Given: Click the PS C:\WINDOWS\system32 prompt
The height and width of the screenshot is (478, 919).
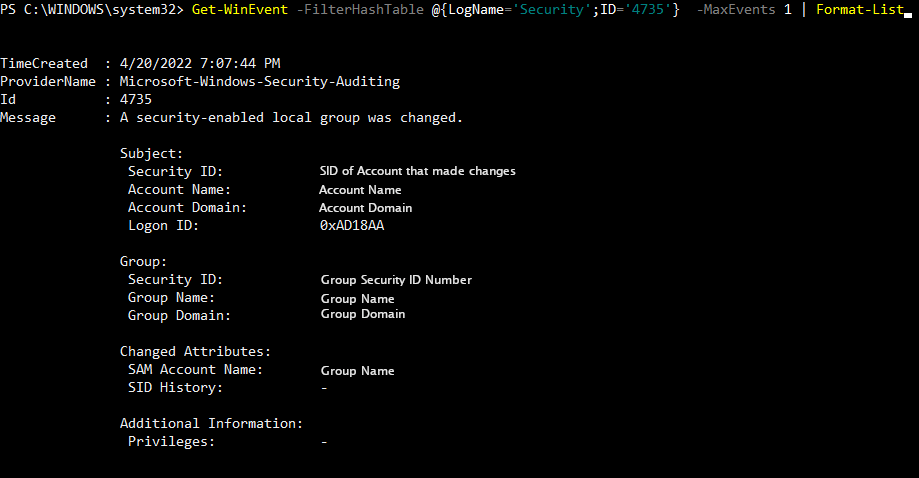Looking at the screenshot, I should pyautogui.click(x=91, y=9).
